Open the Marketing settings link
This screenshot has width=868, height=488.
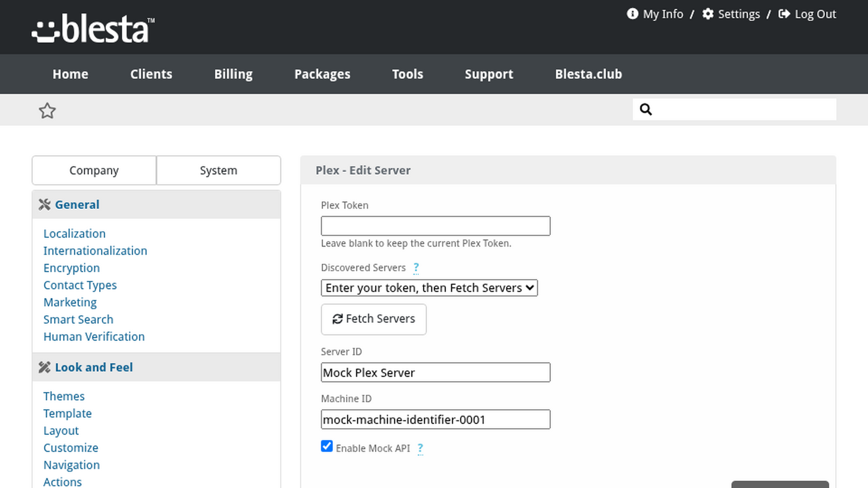click(x=70, y=302)
